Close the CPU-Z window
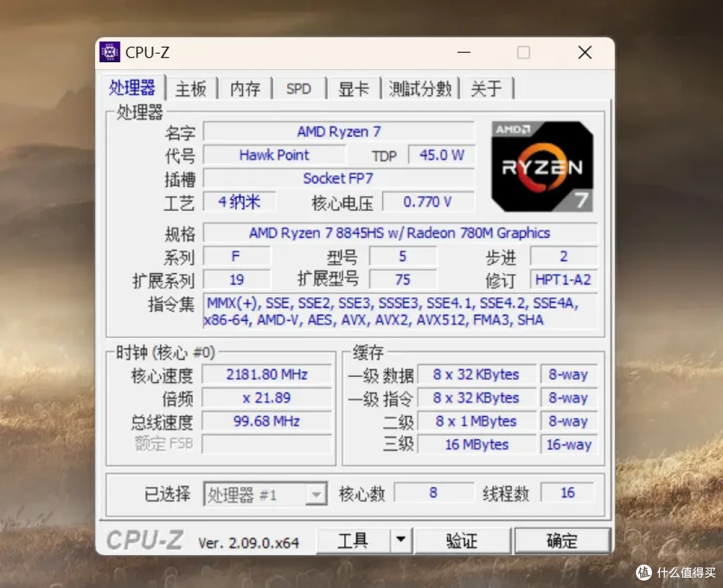This screenshot has width=723, height=588. pyautogui.click(x=584, y=53)
